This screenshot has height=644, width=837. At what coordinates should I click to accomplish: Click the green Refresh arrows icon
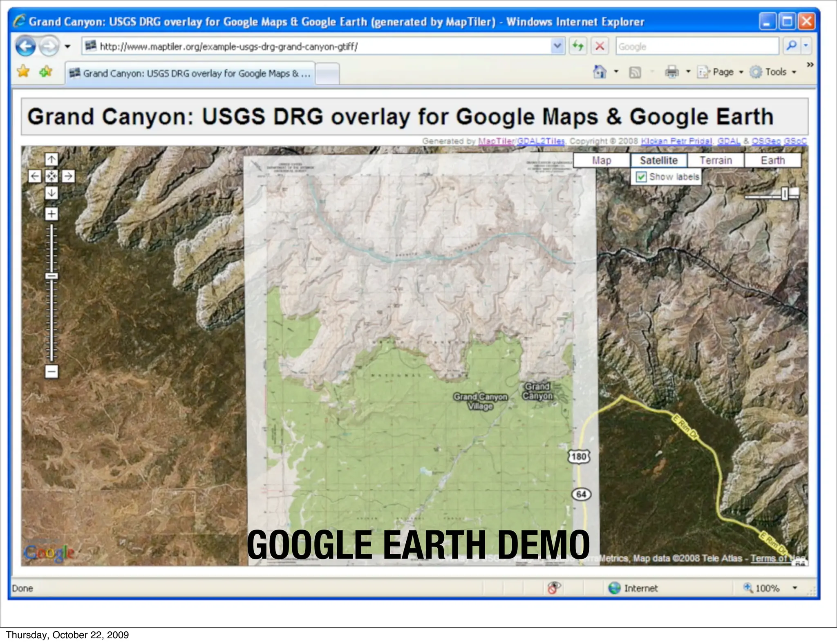tap(578, 46)
